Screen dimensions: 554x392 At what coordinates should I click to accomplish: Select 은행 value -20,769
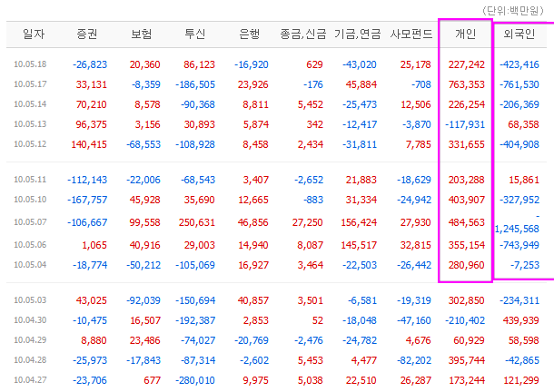tap(252, 340)
